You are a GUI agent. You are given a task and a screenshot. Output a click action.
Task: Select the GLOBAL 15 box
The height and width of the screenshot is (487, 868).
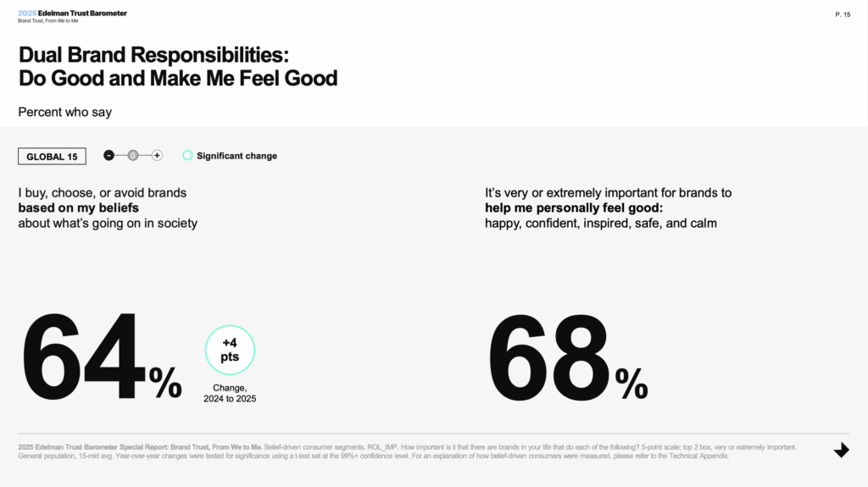(x=52, y=157)
